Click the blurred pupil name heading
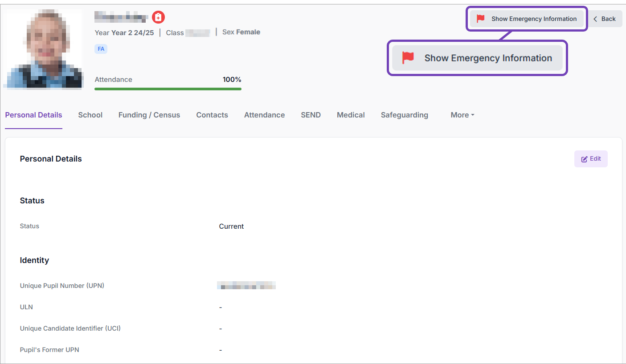Screen dimensions: 626x364 [121, 17]
